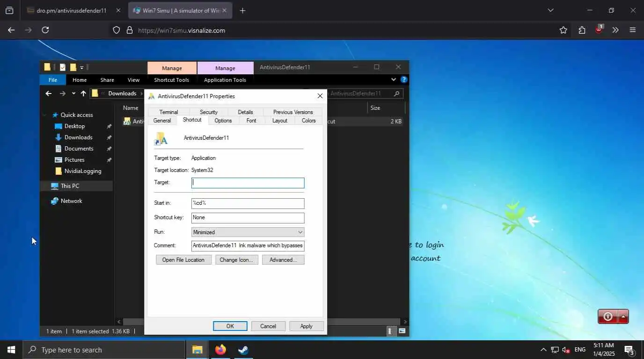Open Firefox View recent browsing icon
The height and width of the screenshot is (359, 644).
pos(9,10)
